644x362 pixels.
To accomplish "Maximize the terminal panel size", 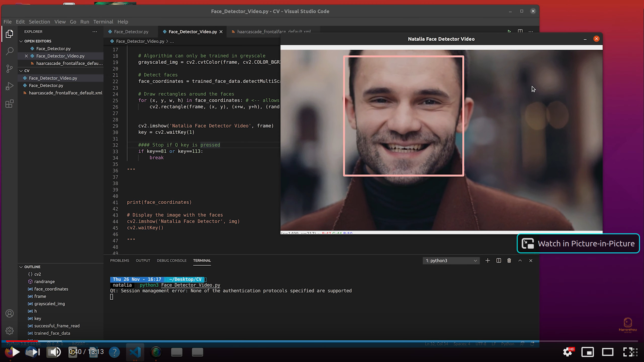I will click(520, 261).
